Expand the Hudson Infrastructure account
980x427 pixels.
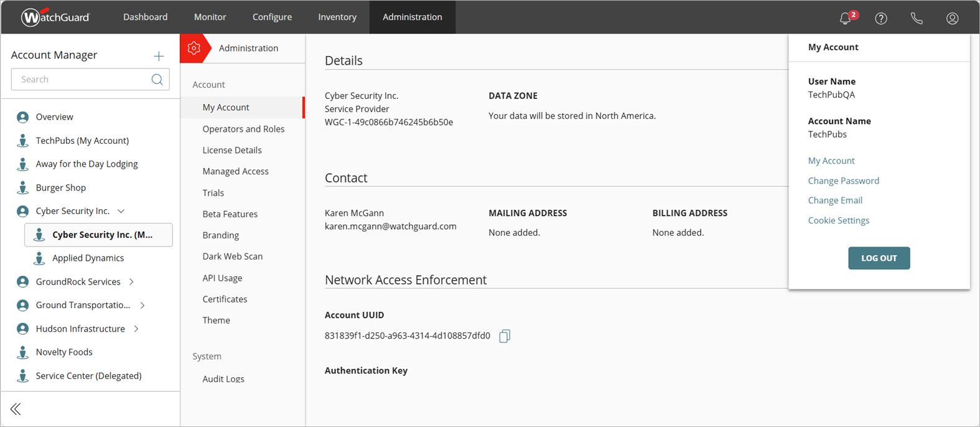click(136, 329)
